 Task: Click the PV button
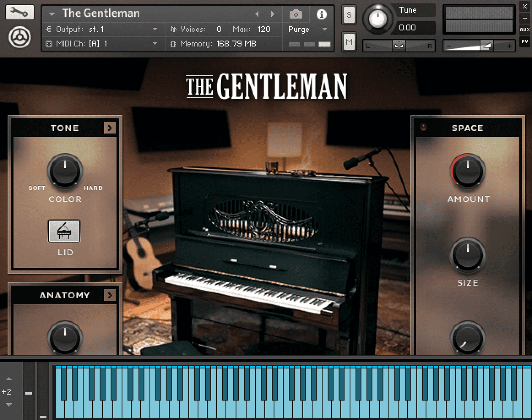coord(524,41)
